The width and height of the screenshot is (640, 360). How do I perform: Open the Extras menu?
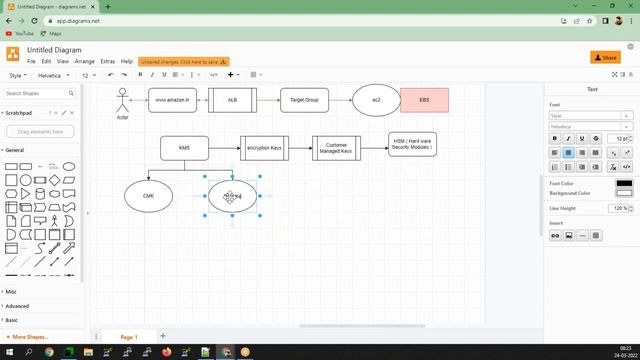click(x=108, y=61)
